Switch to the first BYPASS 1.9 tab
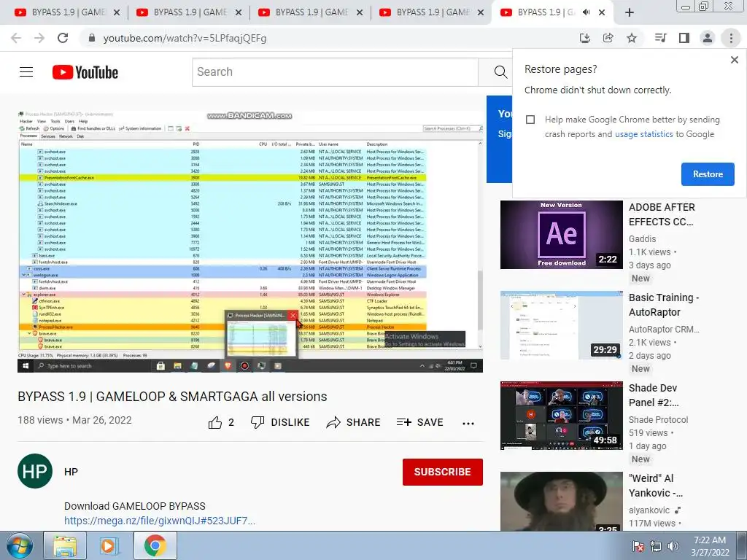This screenshot has width=747, height=560. pos(66,12)
